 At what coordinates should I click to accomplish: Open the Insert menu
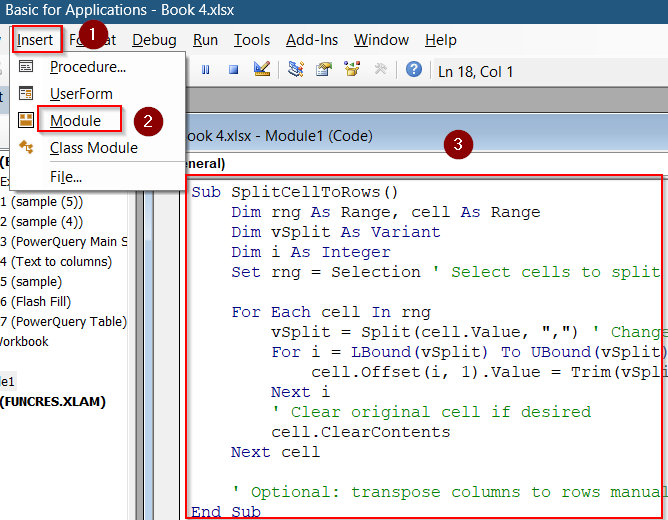coord(35,40)
